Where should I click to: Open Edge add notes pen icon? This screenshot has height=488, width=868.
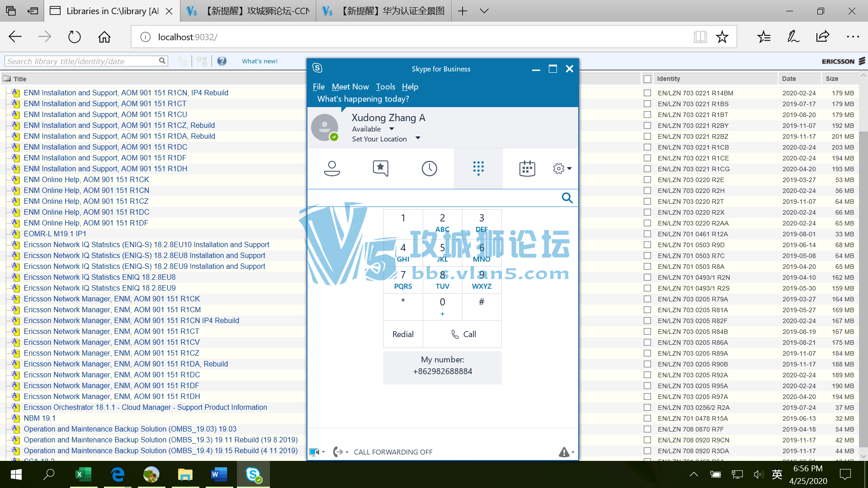tap(793, 37)
